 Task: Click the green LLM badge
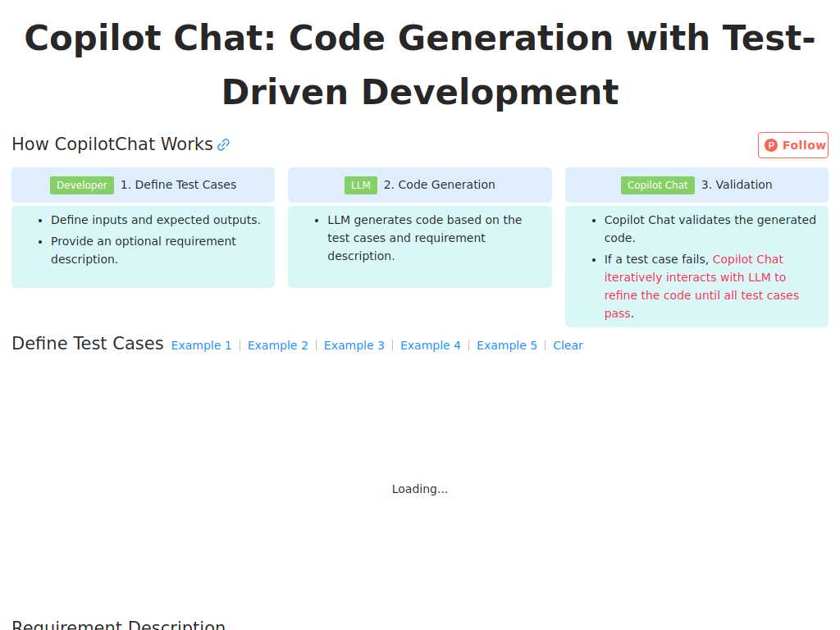tap(361, 185)
